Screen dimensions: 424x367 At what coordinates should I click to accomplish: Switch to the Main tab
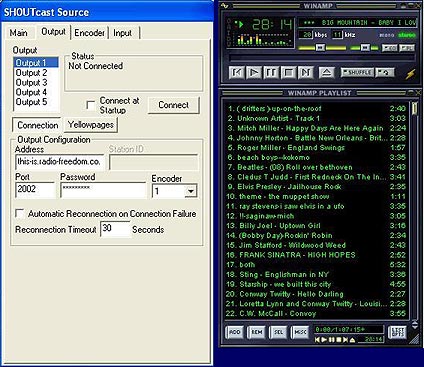(18, 33)
